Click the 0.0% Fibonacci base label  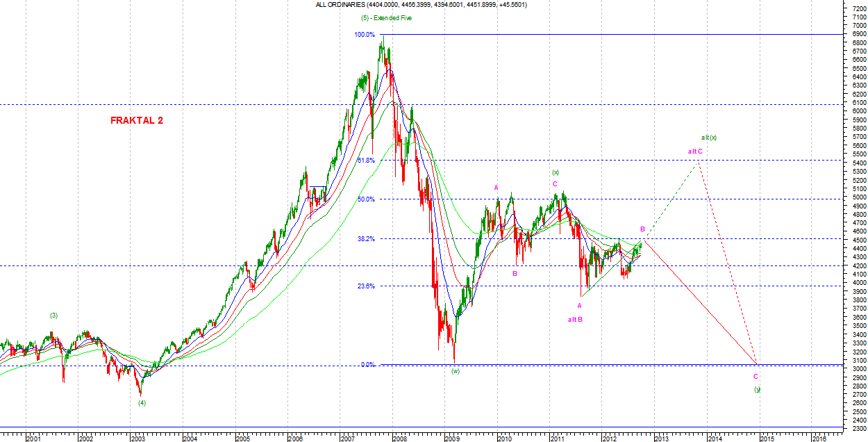point(367,364)
